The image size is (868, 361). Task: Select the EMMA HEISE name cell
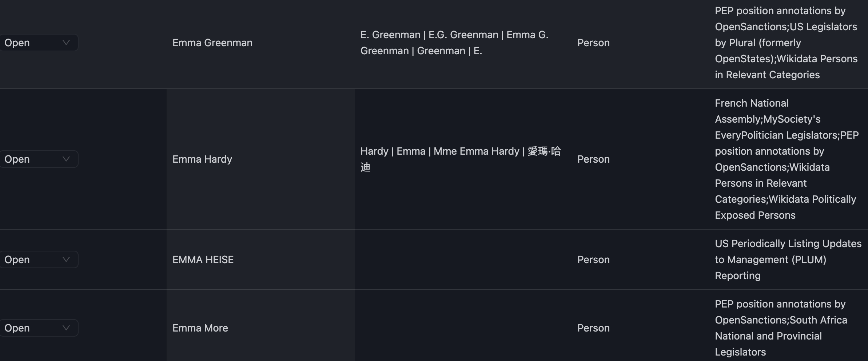tap(203, 259)
